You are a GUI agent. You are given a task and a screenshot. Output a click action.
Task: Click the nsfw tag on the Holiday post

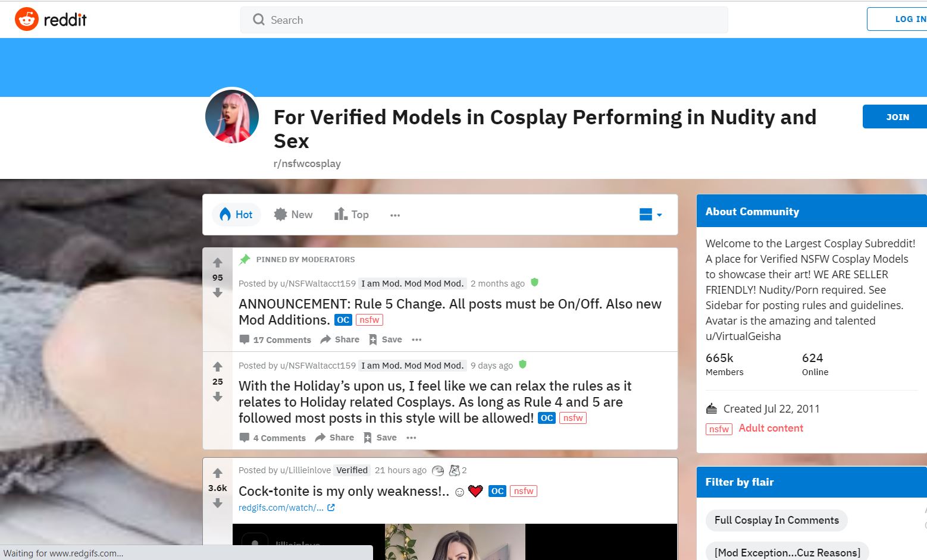(573, 418)
